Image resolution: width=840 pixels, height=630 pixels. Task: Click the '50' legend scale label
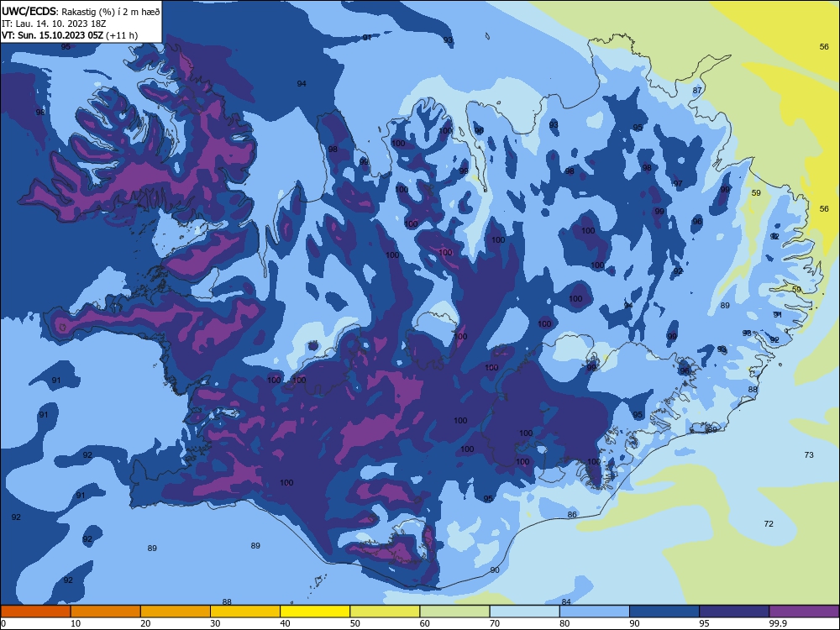point(354,623)
